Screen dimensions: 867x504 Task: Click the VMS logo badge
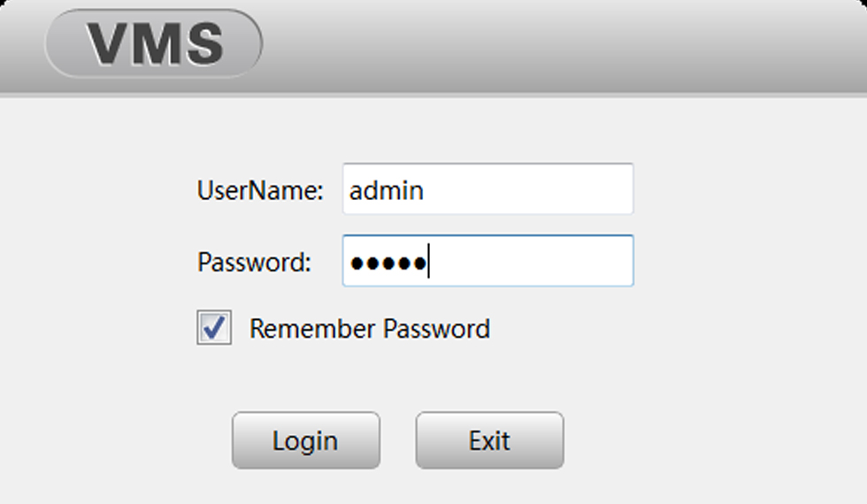(x=153, y=43)
